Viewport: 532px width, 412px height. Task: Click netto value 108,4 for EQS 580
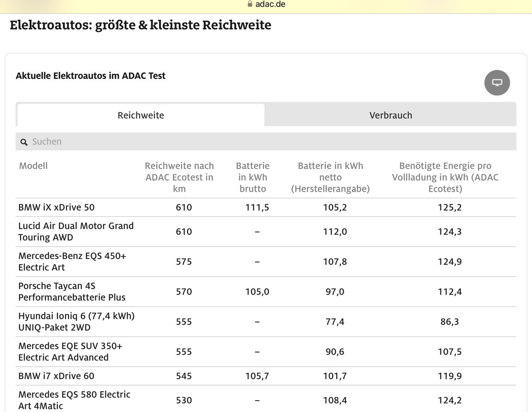click(335, 400)
